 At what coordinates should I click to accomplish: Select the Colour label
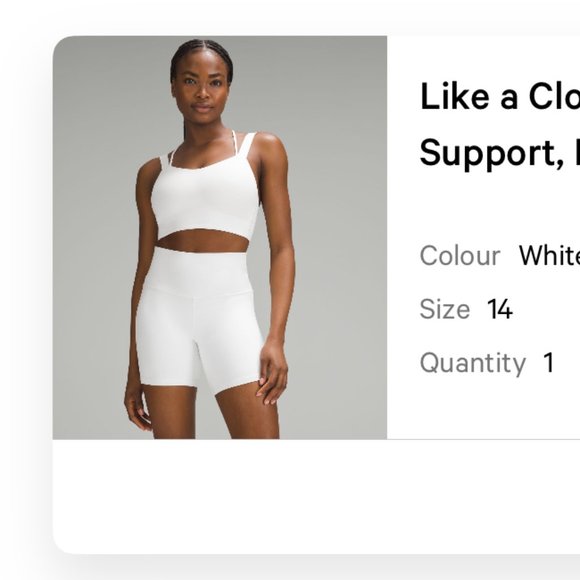(460, 255)
